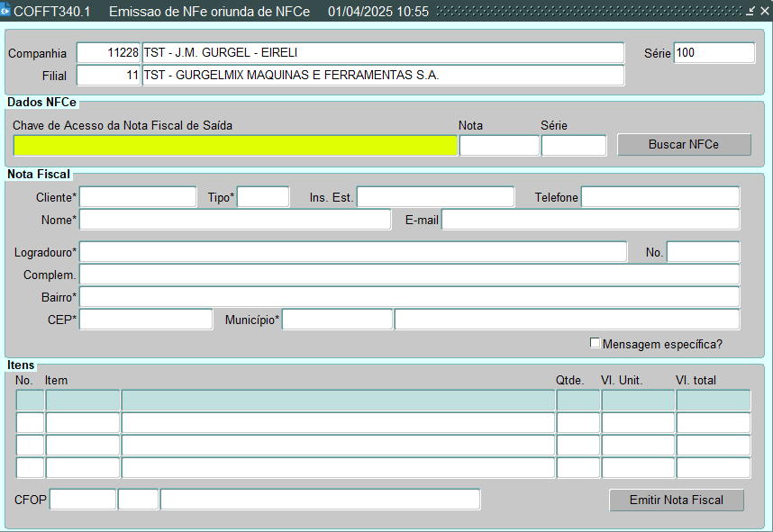Image resolution: width=773 pixels, height=532 pixels.
Task: Click the Emitir Nota Fiscal button
Action: pos(677,500)
